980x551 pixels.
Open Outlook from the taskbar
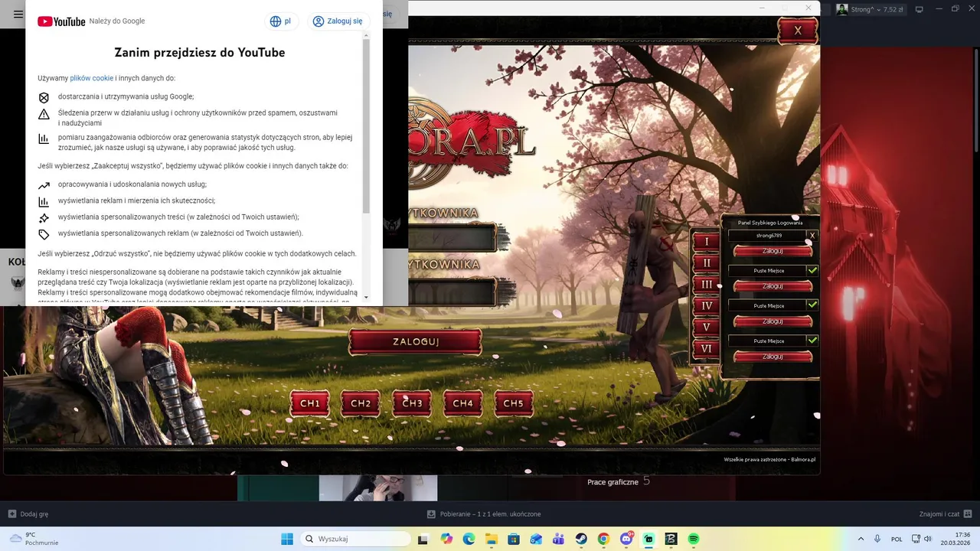[537, 539]
